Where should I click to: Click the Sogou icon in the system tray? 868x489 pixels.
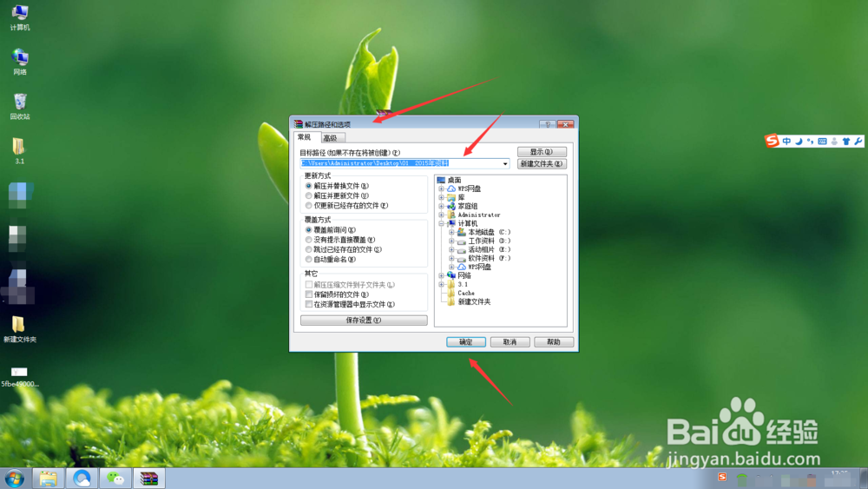(722, 477)
